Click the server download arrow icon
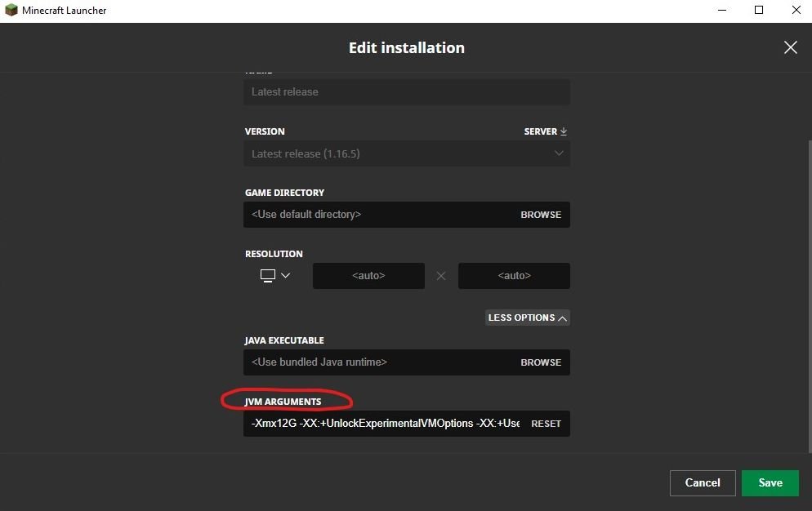This screenshot has height=511, width=812. coord(564,131)
